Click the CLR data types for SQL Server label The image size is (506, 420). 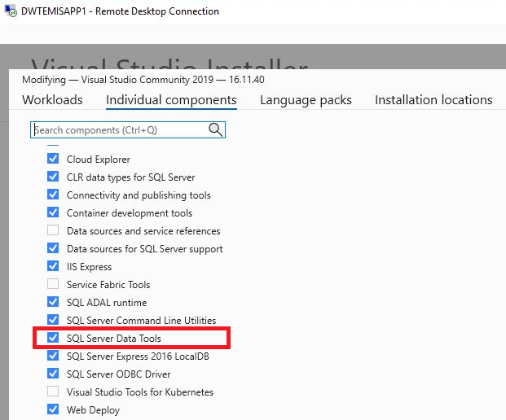[130, 177]
